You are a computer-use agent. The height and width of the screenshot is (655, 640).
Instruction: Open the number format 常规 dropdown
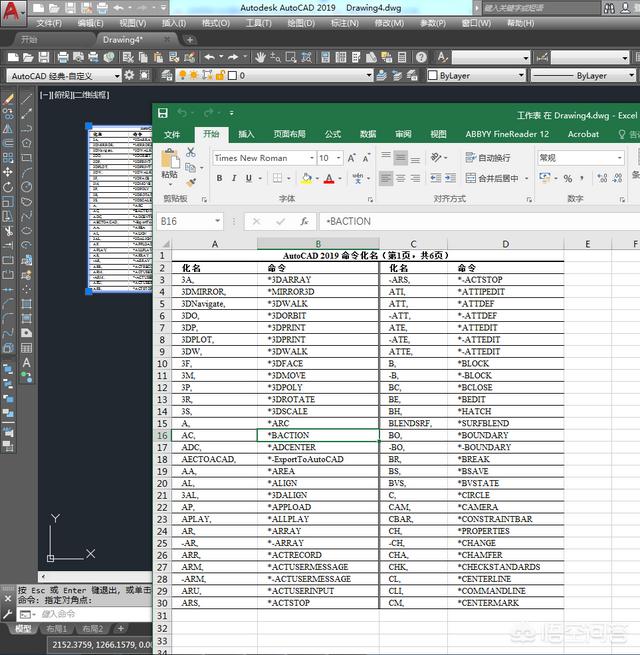coord(620,158)
